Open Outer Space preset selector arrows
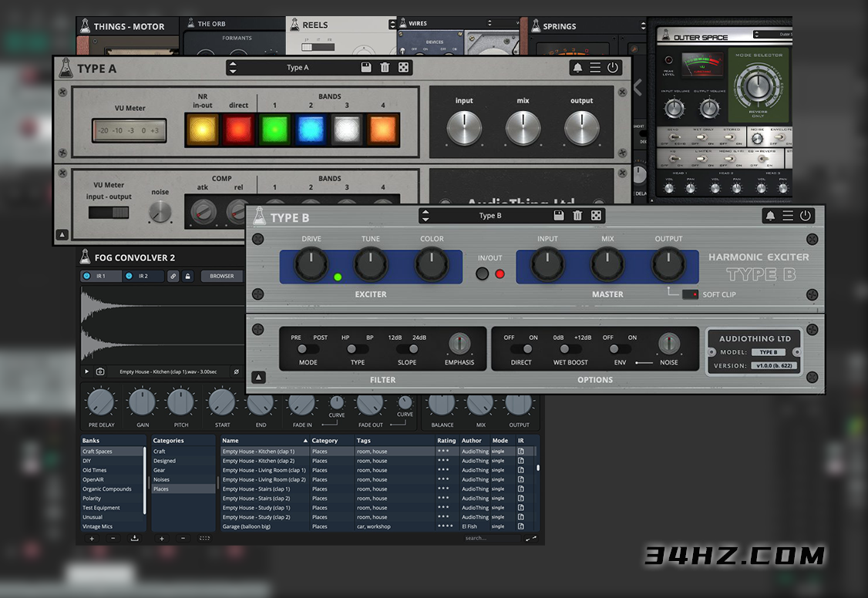This screenshot has height=598, width=868. (x=756, y=35)
